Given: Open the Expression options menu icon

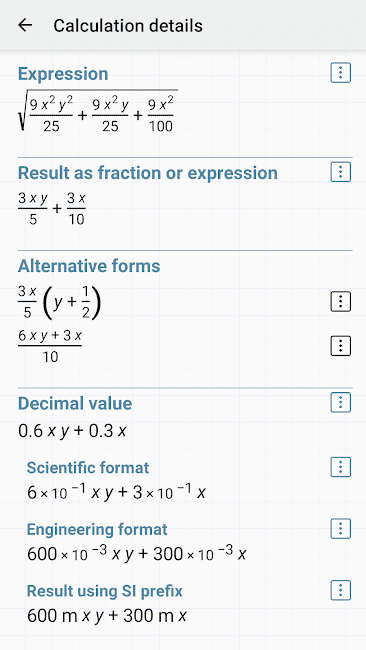Looking at the screenshot, I should [341, 73].
